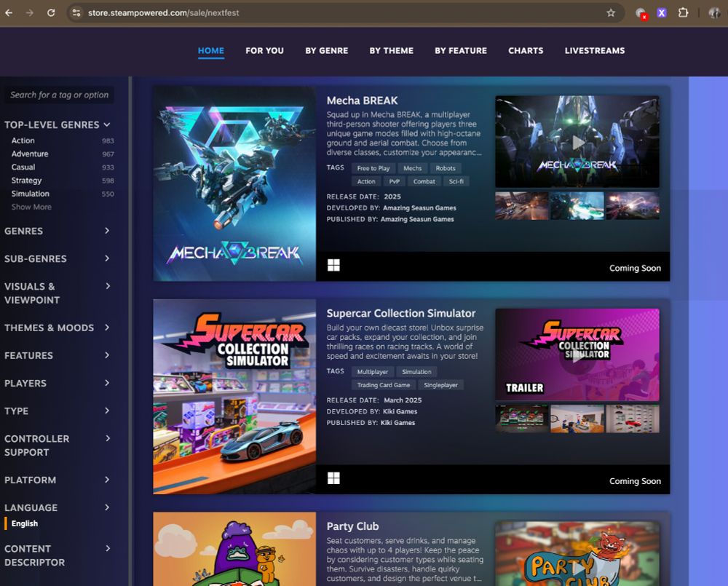Filter by the Adventure genre
Screen dimensions: 728x586
(30, 154)
